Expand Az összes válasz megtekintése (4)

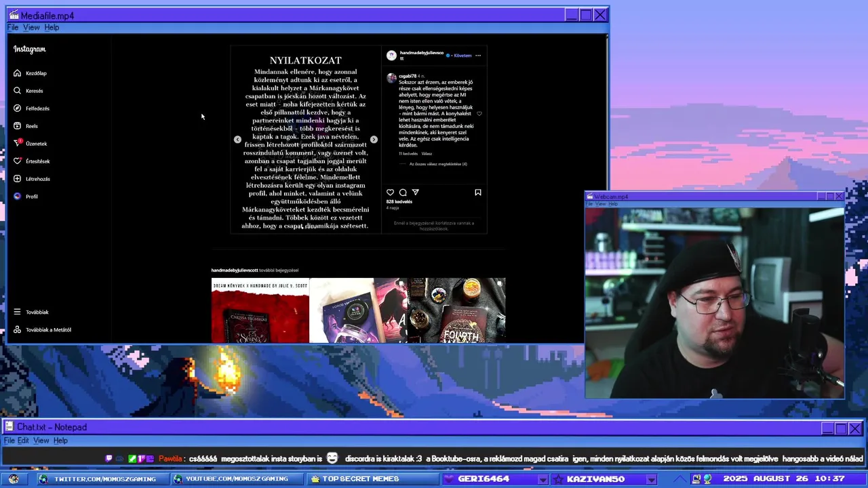tap(438, 164)
